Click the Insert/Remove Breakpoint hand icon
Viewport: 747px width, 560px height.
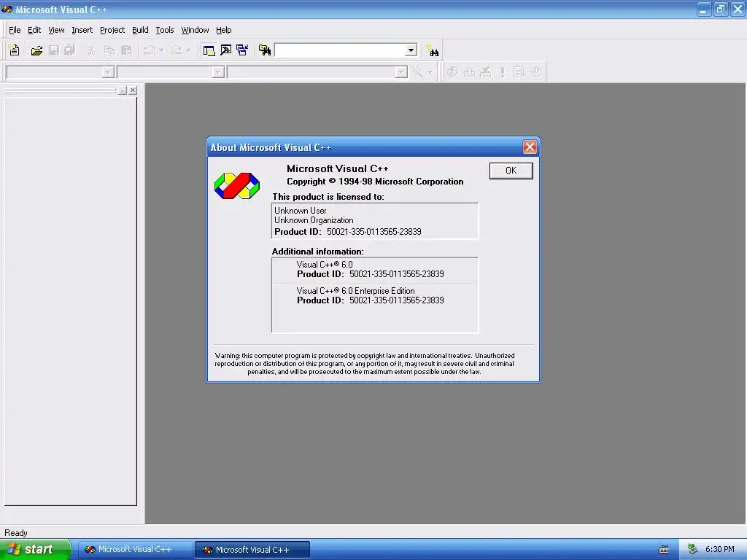536,72
